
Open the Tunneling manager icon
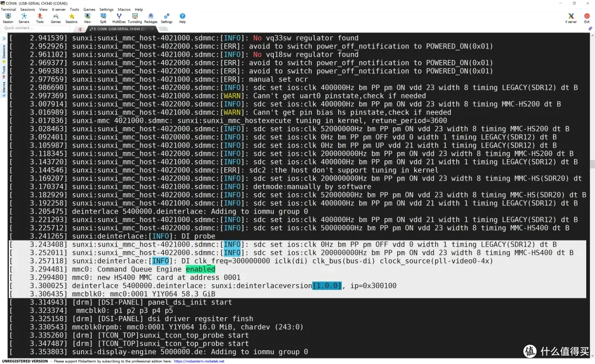point(135,18)
